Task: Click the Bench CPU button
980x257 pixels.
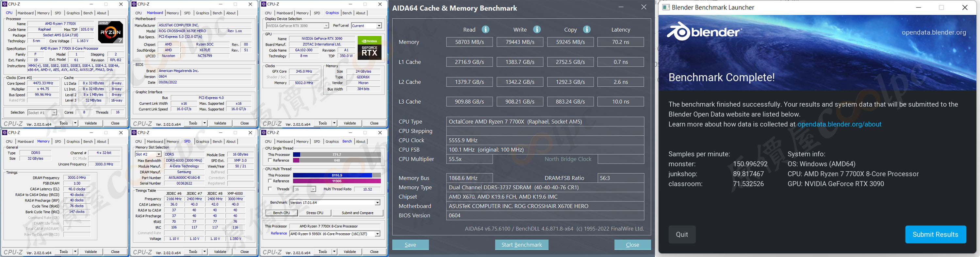Action: click(x=282, y=213)
